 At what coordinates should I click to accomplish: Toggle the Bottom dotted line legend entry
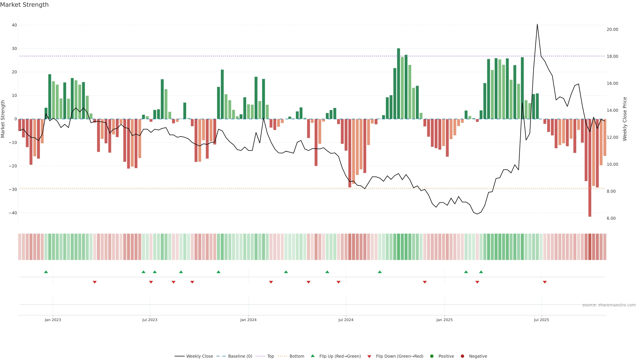click(x=297, y=356)
